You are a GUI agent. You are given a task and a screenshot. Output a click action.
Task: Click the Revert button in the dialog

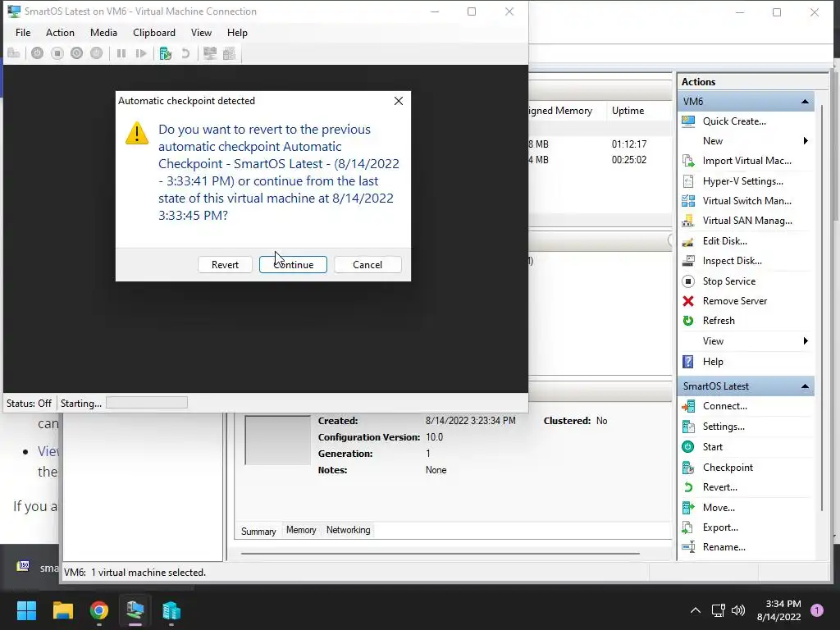[x=225, y=265]
